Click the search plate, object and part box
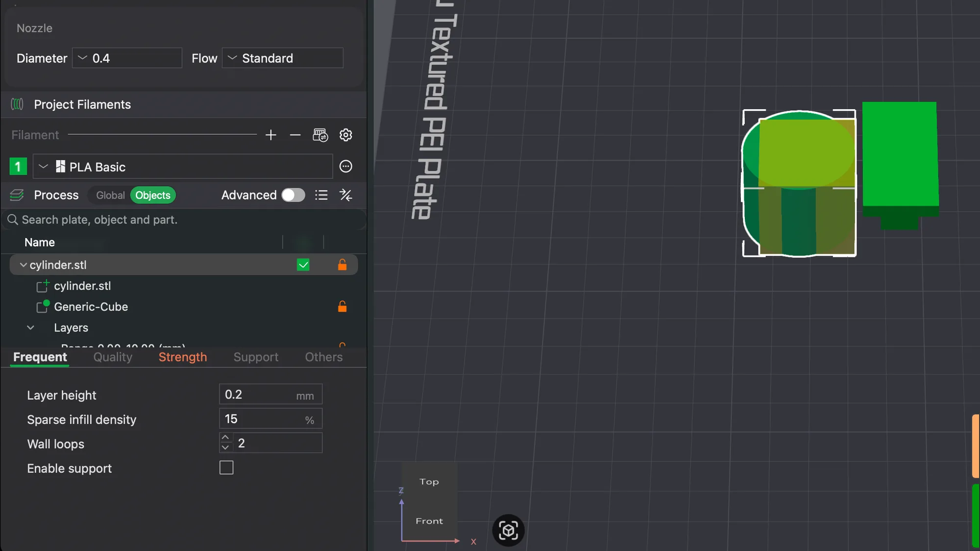Viewport: 980px width, 551px height. point(184,219)
